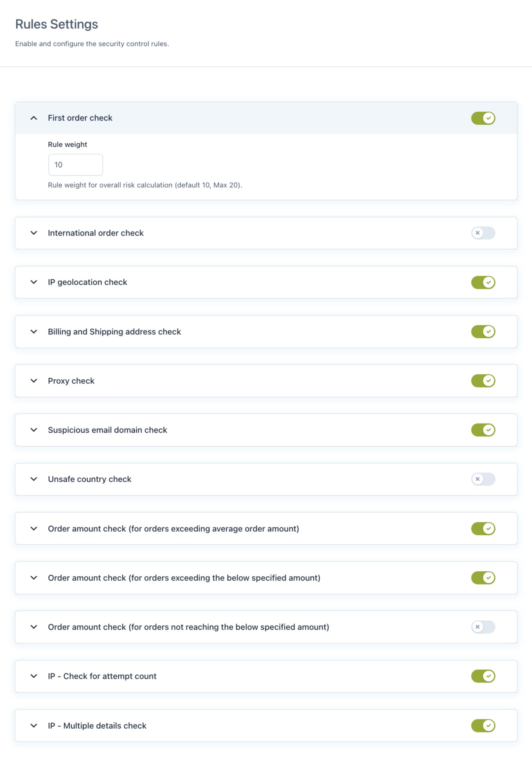Expand the Proxy check chevron
The height and width of the screenshot is (759, 532).
(34, 381)
